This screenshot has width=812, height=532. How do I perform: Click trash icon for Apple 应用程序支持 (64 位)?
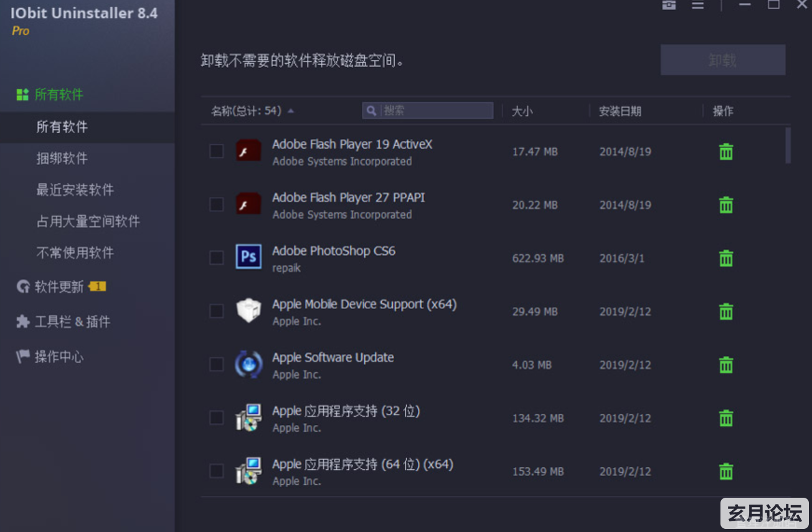point(726,472)
